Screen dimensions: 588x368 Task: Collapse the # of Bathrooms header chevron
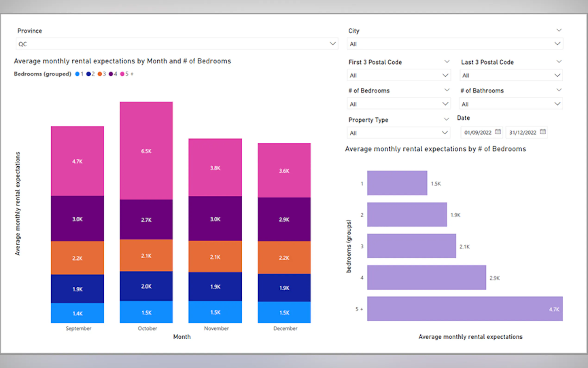tap(559, 90)
